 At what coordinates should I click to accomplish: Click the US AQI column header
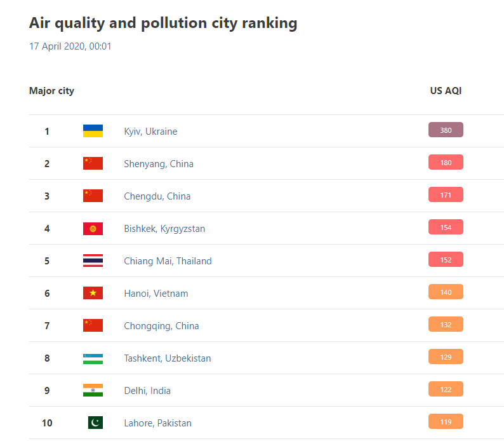tap(446, 91)
